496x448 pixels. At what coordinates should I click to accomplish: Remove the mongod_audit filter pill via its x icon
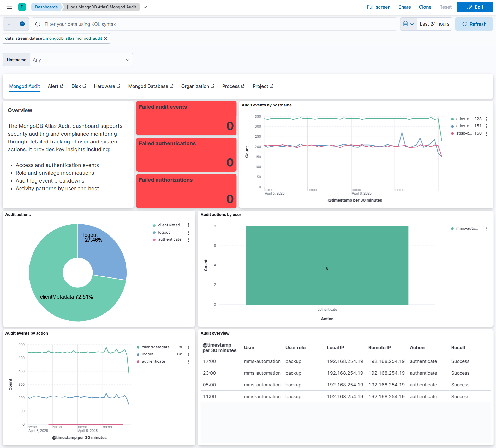coord(105,38)
